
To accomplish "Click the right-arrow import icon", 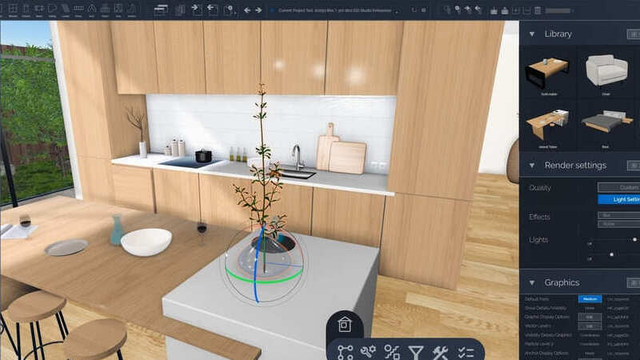I will pos(196,9).
